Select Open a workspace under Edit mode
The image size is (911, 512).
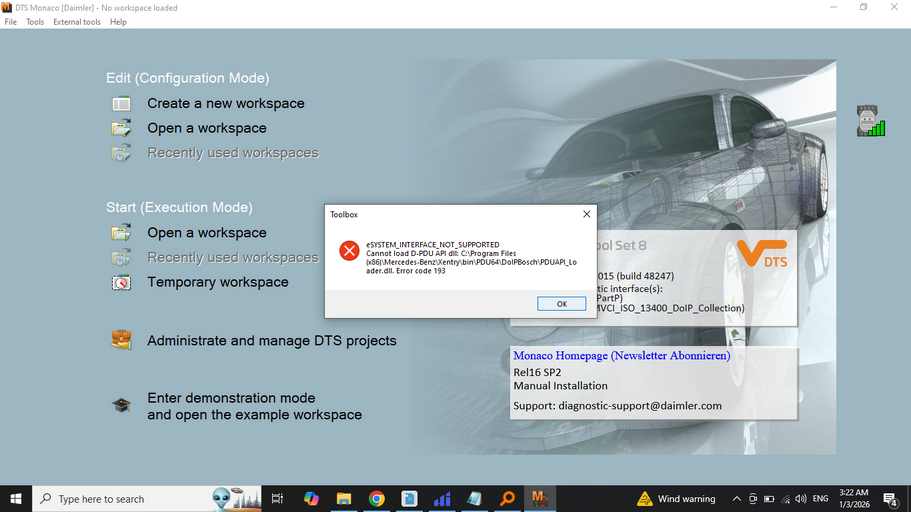tap(207, 128)
